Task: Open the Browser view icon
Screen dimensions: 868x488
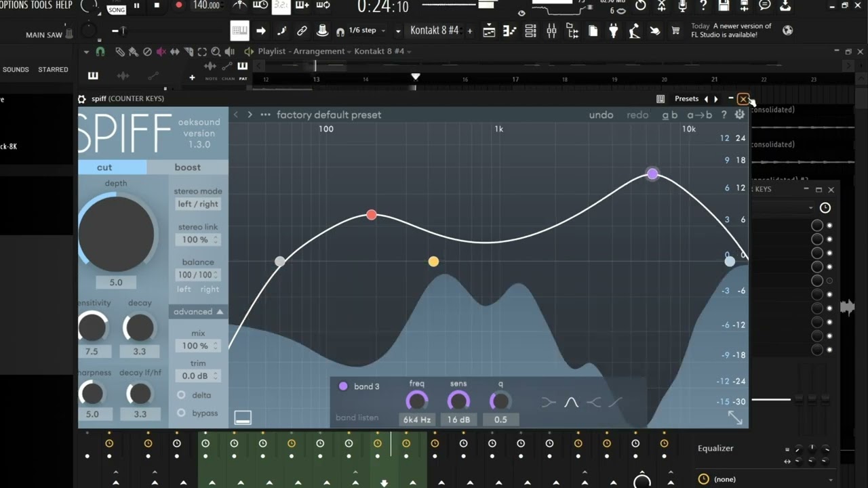Action: click(572, 30)
